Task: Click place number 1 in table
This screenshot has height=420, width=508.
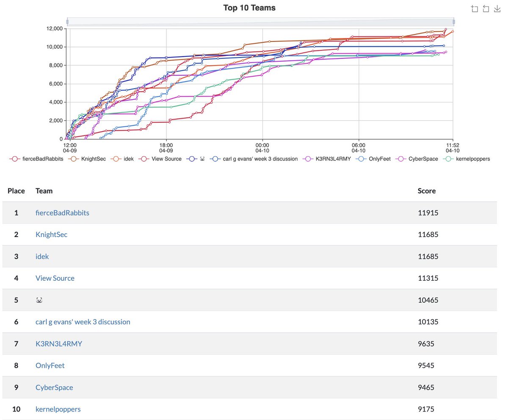Action: pyautogui.click(x=16, y=213)
